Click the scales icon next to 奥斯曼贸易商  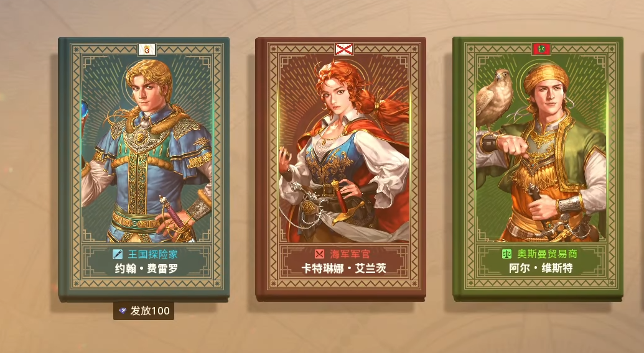click(x=506, y=254)
